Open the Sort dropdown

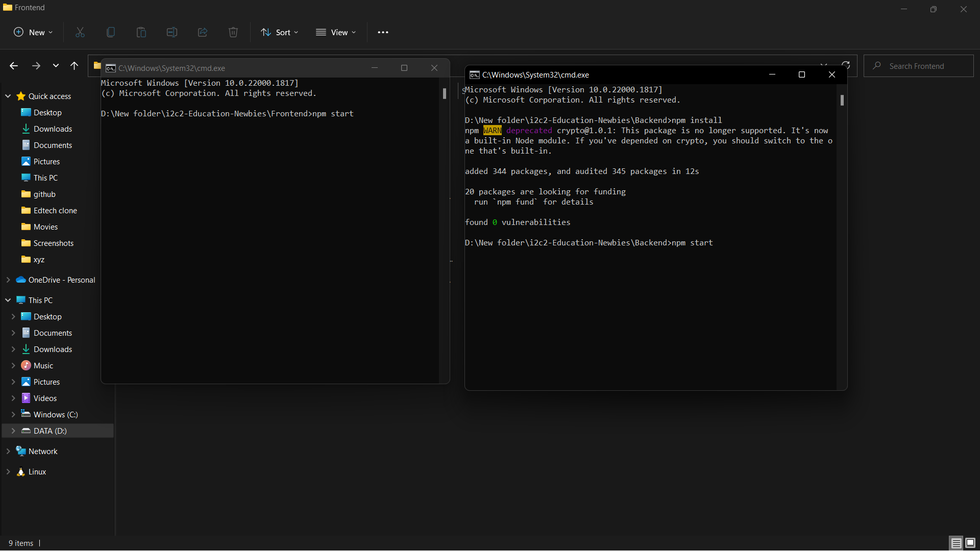point(279,32)
